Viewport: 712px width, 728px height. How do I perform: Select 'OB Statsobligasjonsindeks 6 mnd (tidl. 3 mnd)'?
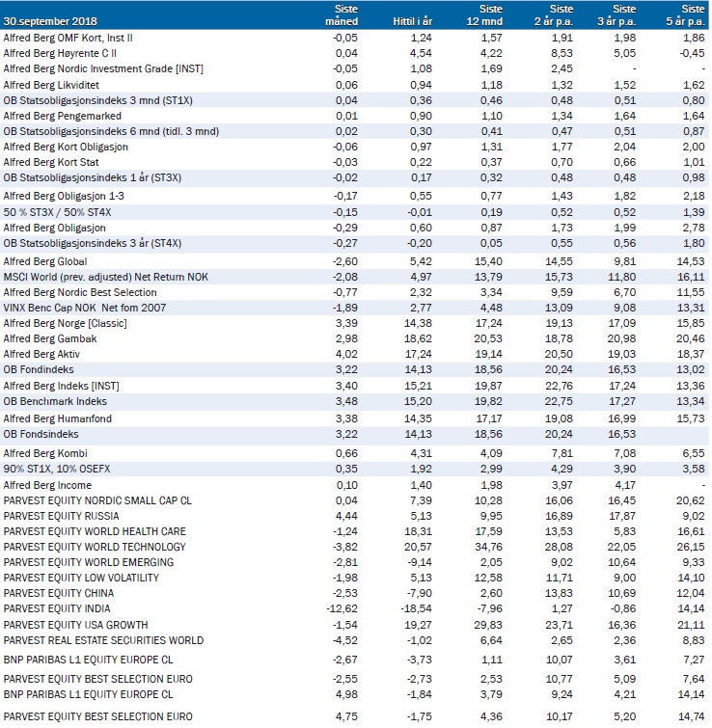[111, 131]
